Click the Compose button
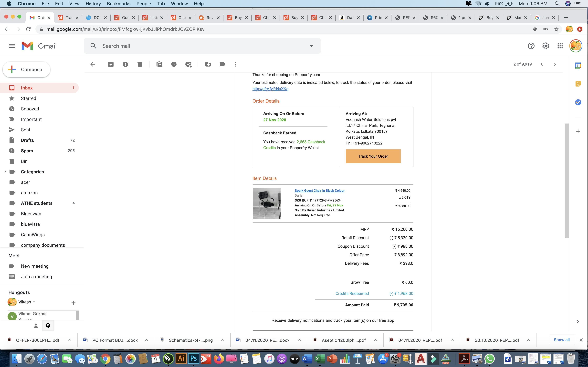The width and height of the screenshot is (588, 367). [x=26, y=69]
